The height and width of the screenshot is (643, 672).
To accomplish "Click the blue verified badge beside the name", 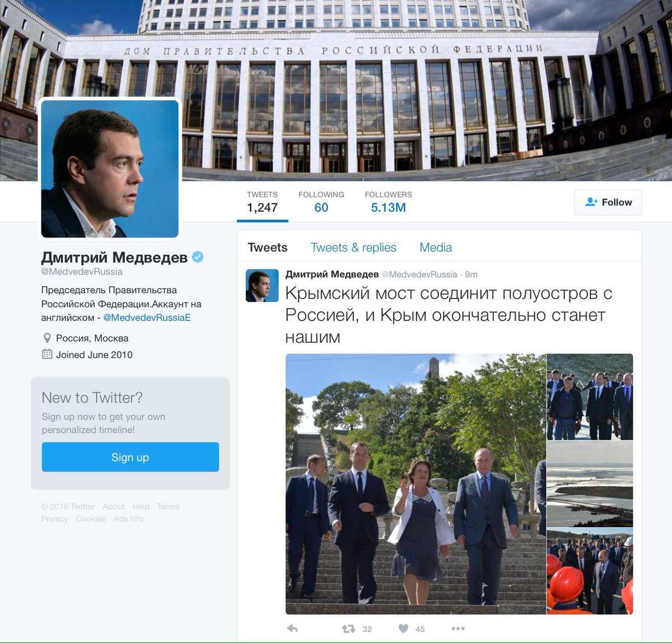I will click(x=198, y=257).
